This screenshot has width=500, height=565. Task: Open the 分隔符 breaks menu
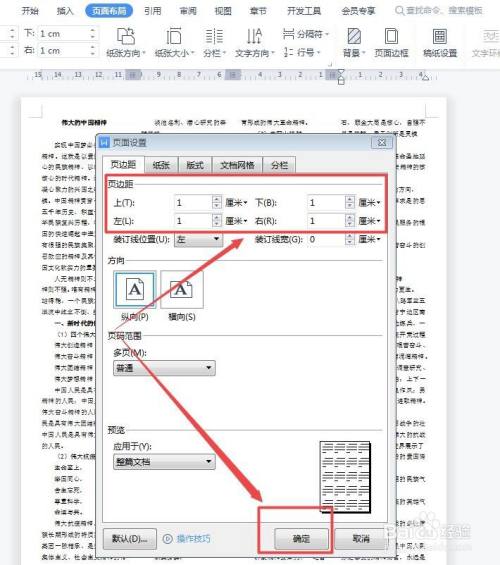coord(306,34)
